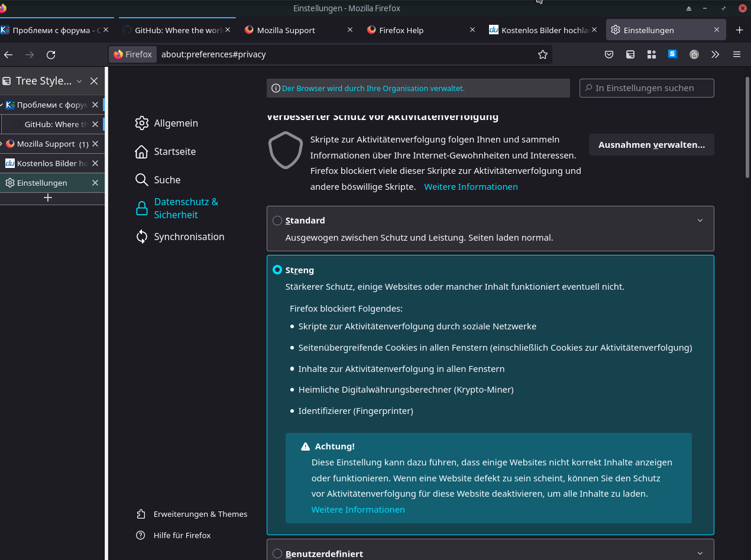Open Erweiterungen & Themes

coord(192,514)
